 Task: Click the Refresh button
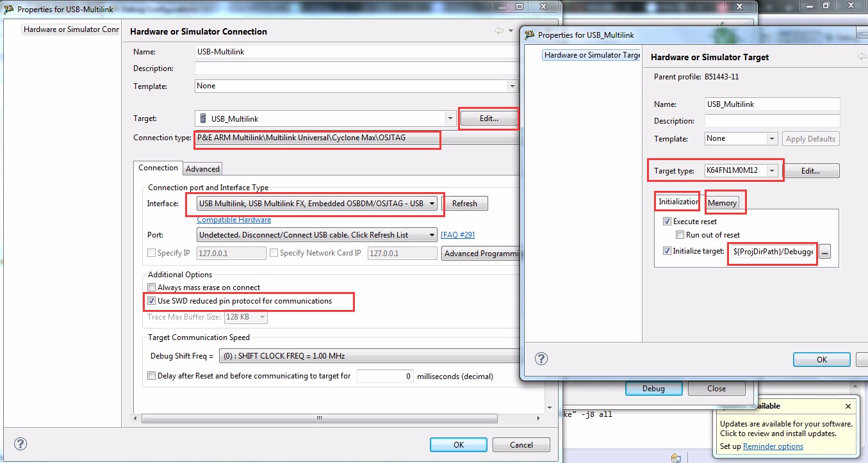[464, 204]
